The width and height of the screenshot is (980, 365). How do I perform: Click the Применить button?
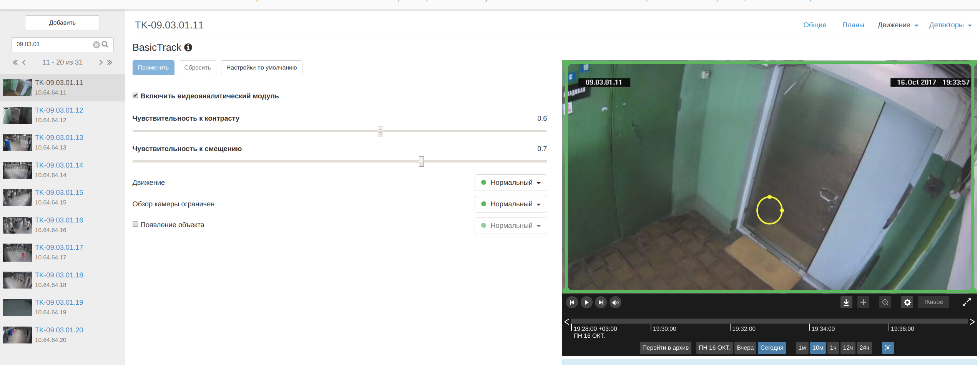tap(153, 68)
